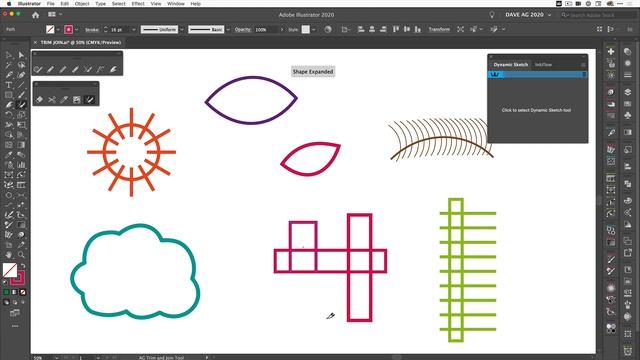Click the Isolate Selected Object icon
Screen dimensions: 640x360
(x=460, y=29)
